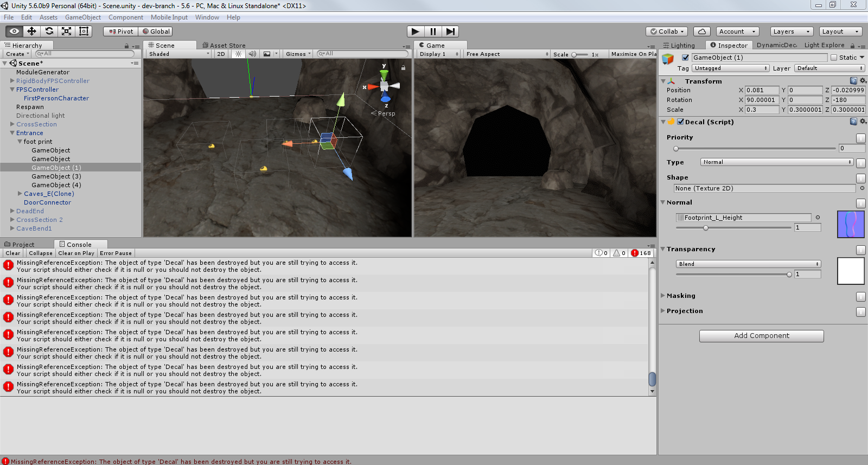Toggle the GameObject (1) active checkbox
Viewport: 868px width, 465px height.
[685, 58]
